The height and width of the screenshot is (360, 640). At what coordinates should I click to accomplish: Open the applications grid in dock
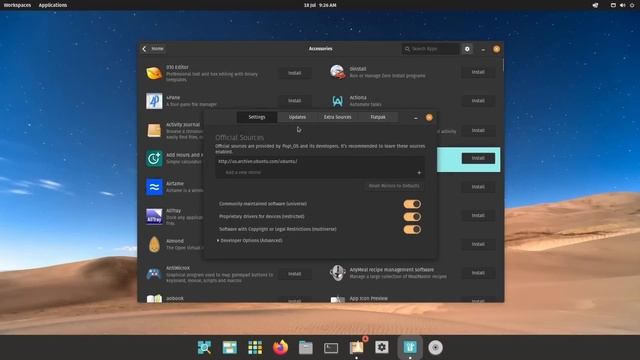(x=255, y=347)
